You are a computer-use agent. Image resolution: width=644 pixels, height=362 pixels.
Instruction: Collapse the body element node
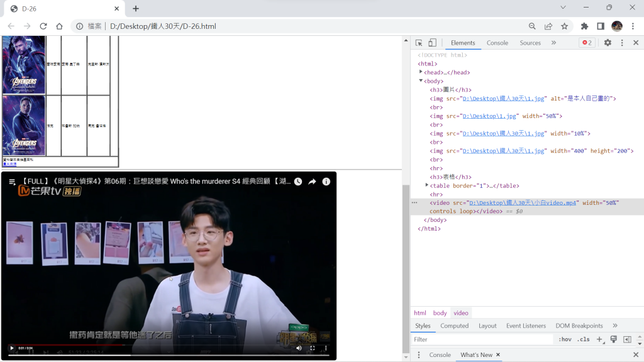click(x=421, y=81)
